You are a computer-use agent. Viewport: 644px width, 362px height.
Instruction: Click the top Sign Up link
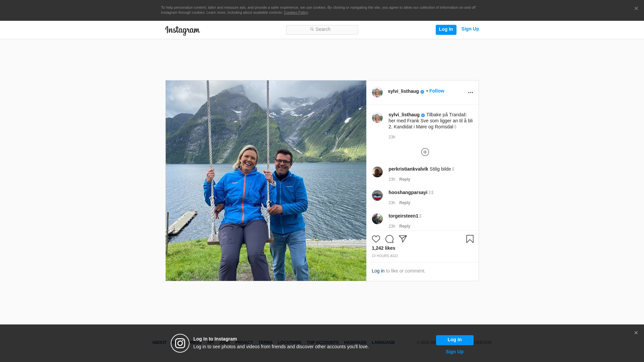point(470,29)
